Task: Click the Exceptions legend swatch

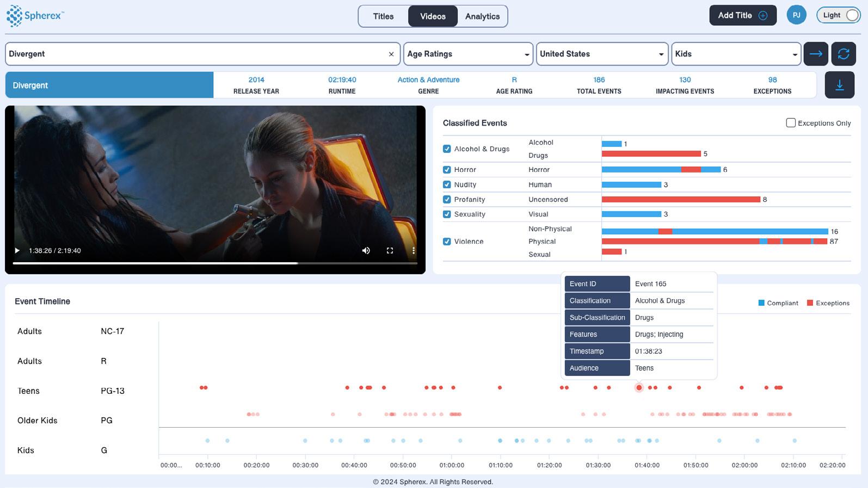Action: [x=810, y=303]
